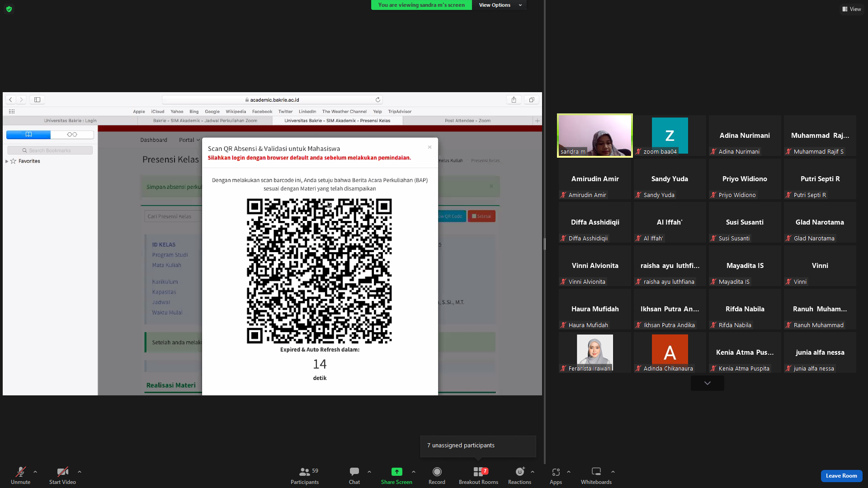Open the Participants panel icon

coord(305,472)
